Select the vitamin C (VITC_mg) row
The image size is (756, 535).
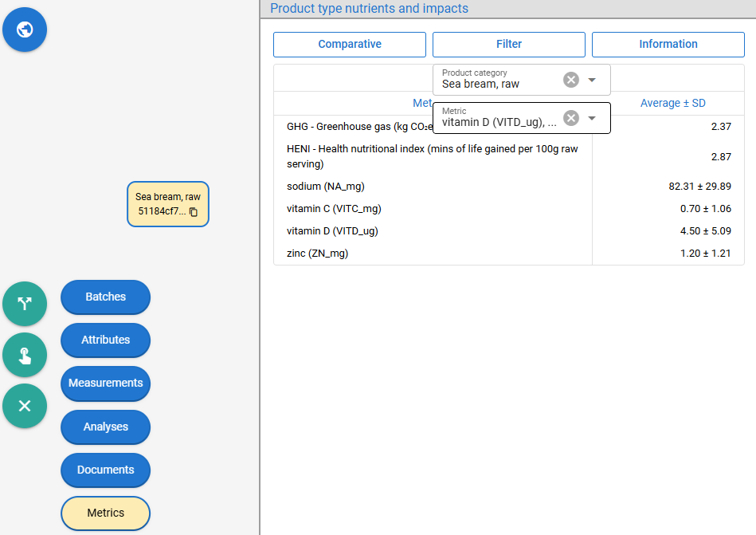coord(509,209)
